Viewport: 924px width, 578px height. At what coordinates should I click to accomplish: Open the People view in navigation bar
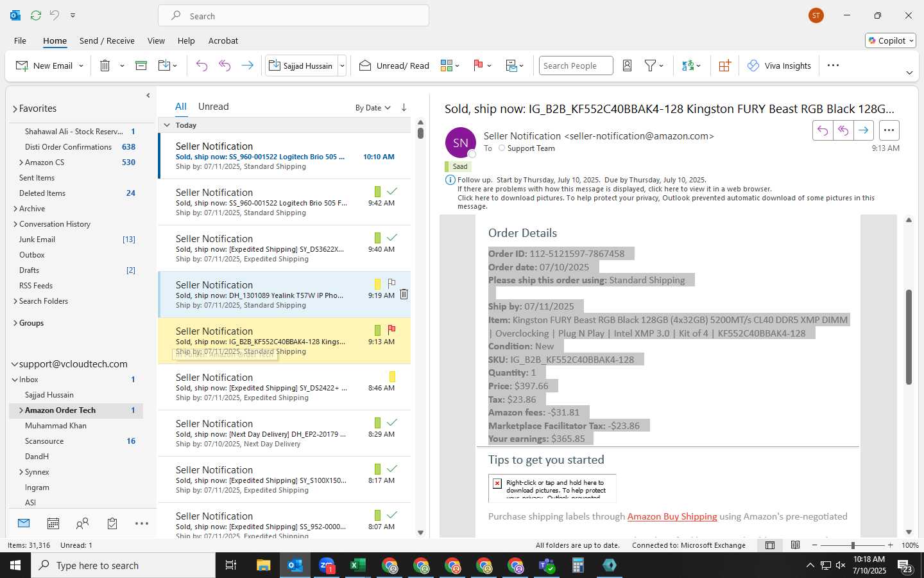coord(82,523)
